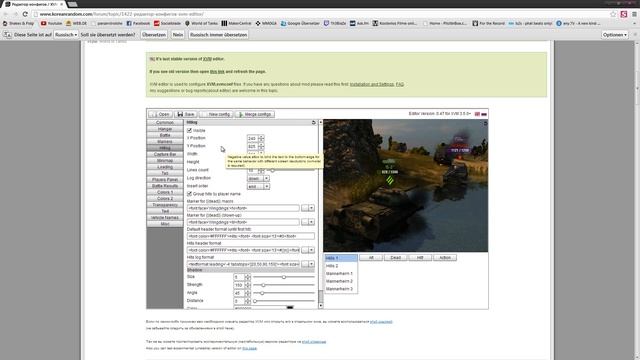Click the shadow Size stepper arrows
Image resolution: width=640 pixels, height=360 pixels.
[248, 277]
